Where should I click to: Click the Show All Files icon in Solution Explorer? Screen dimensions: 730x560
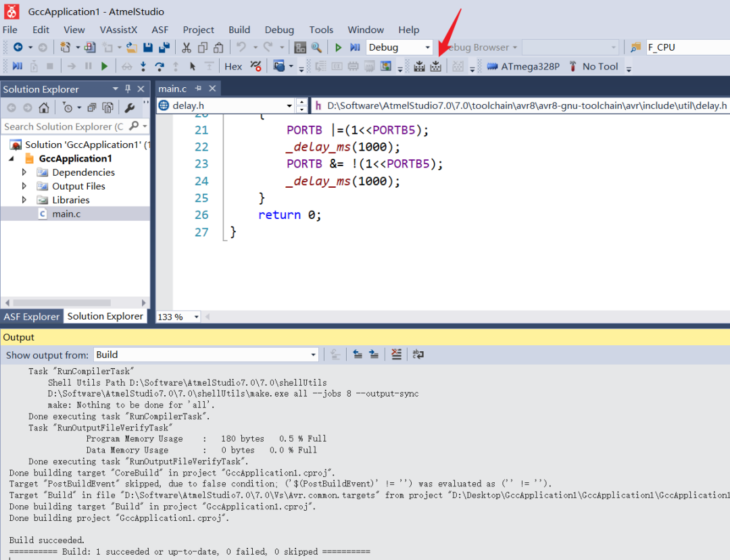click(108, 108)
